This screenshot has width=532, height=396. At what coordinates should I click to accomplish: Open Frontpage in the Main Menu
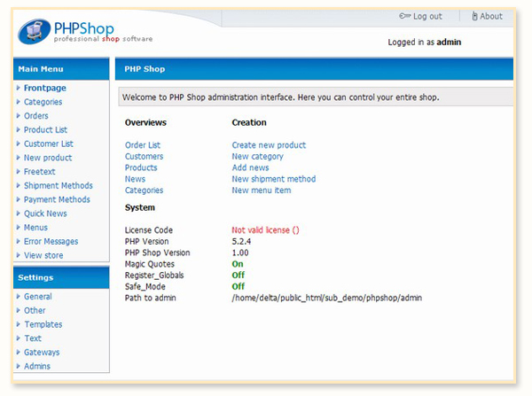45,89
